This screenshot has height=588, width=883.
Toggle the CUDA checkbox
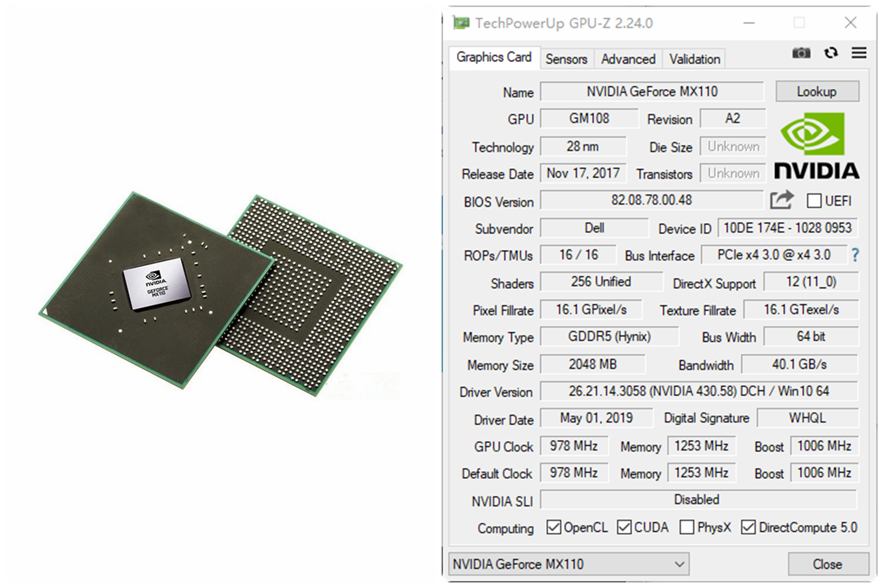(624, 527)
